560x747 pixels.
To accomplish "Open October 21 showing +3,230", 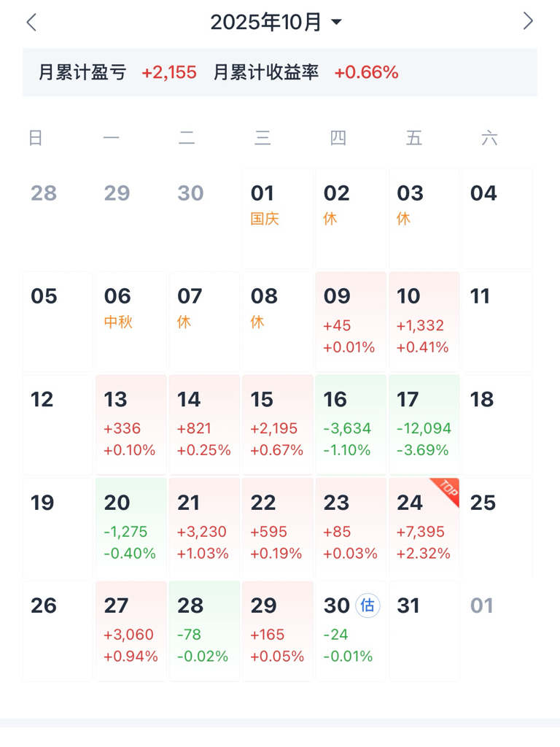I will tap(204, 528).
